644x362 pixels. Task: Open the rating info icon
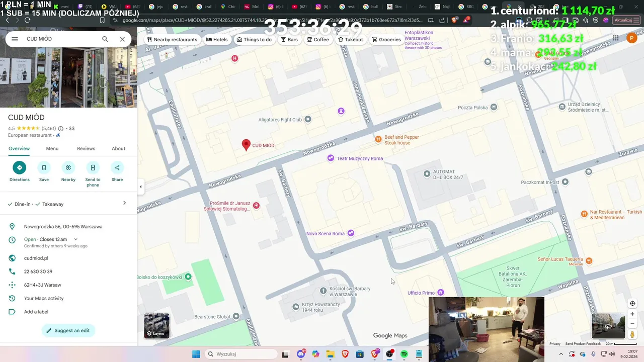coord(61,129)
